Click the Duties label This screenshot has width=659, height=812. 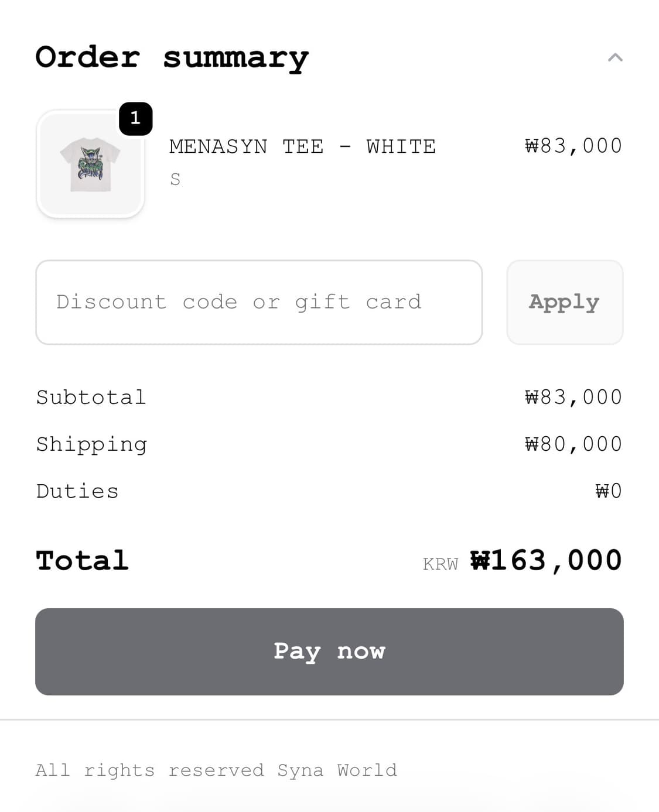[x=77, y=491]
